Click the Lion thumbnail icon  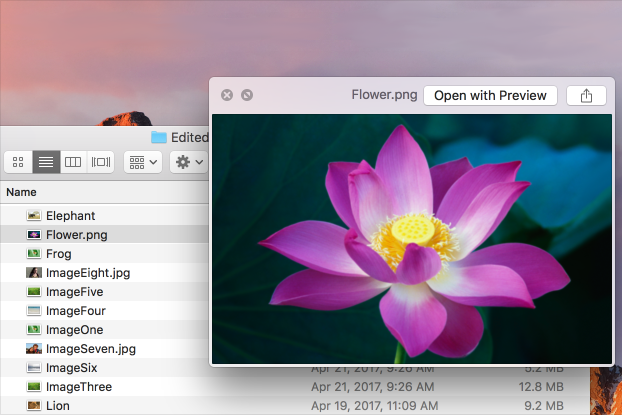34,405
